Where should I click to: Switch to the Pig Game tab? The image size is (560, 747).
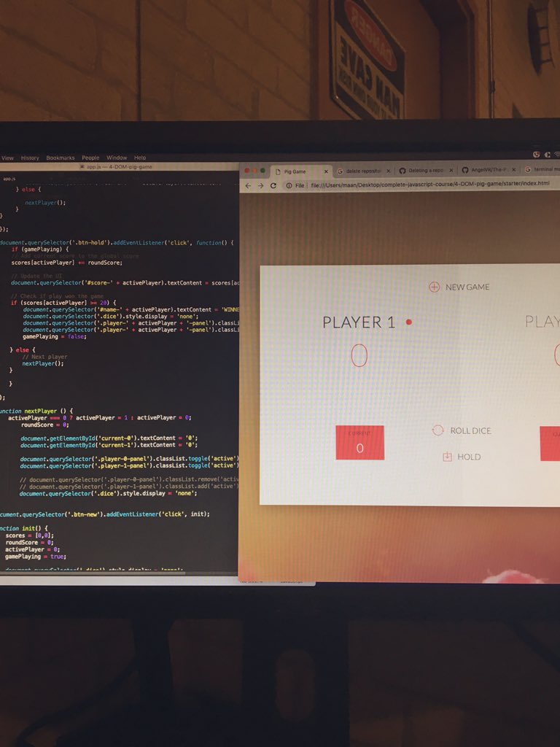coord(301,171)
